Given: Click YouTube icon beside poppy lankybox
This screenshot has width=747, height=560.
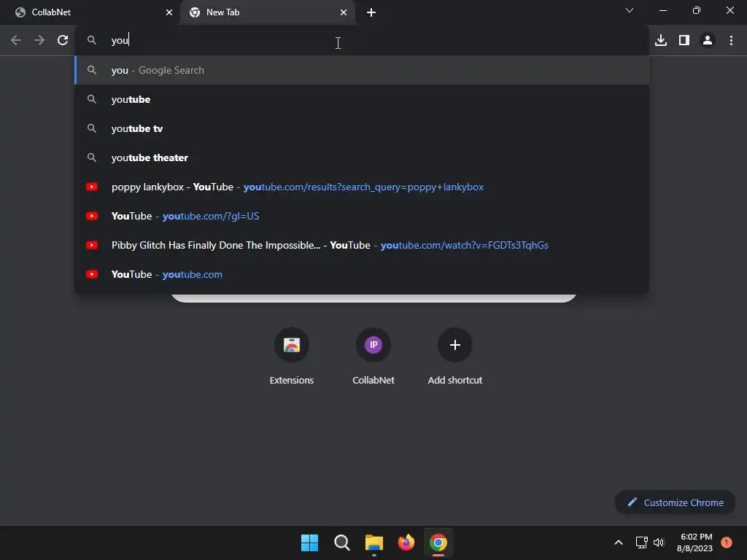Looking at the screenshot, I should point(92,187).
